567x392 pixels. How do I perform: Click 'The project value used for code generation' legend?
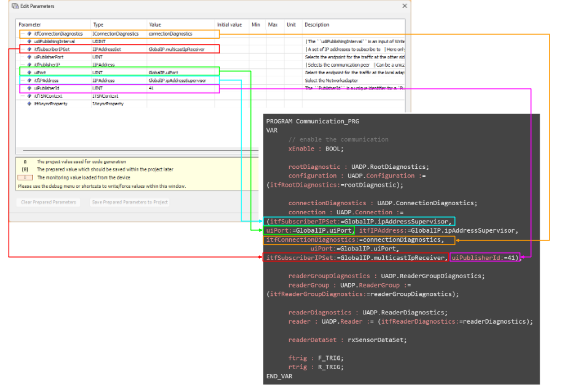click(82, 162)
